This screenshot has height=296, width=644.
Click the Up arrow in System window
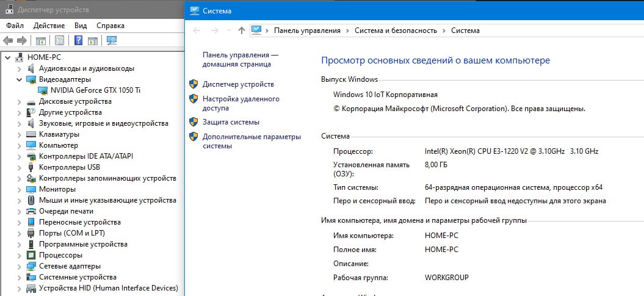click(242, 31)
